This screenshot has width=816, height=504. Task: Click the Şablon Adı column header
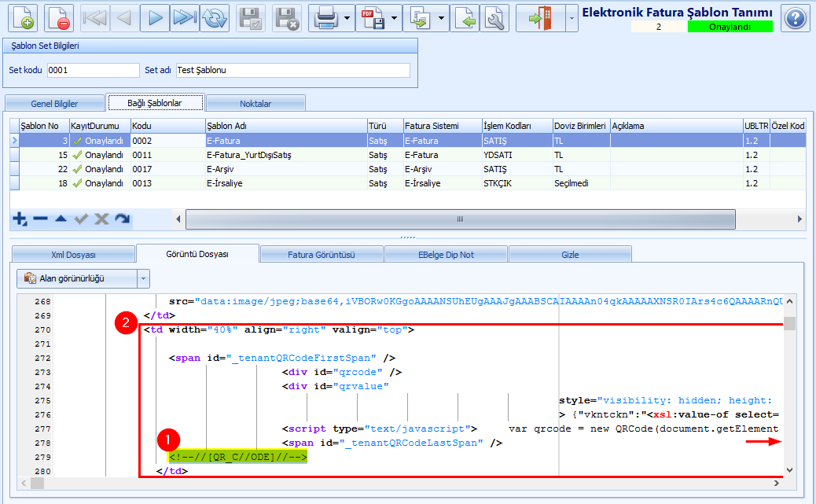point(286,126)
